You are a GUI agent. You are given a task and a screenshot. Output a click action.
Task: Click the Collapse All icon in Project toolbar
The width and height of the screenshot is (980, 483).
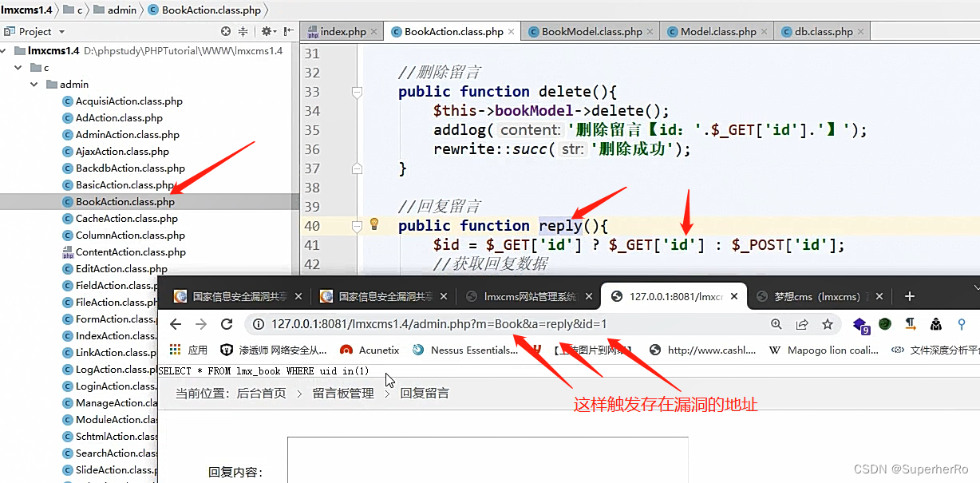tap(243, 30)
